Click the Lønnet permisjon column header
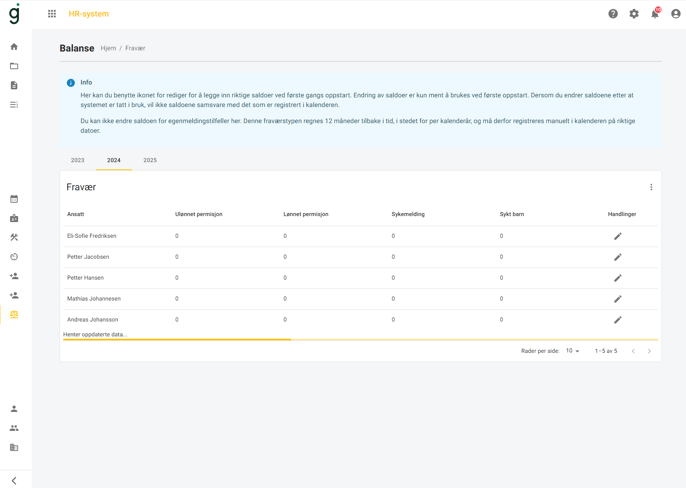The image size is (686, 488). (306, 214)
